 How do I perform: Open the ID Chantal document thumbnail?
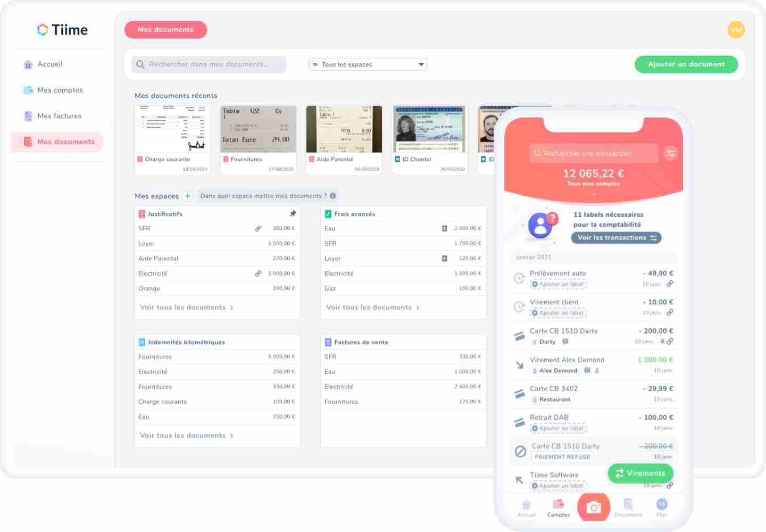tap(429, 129)
